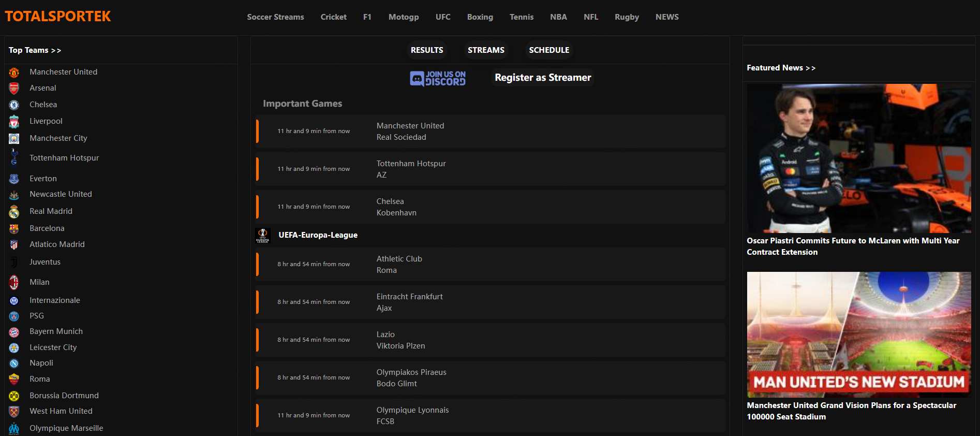Open the Oscar Piastri article thumbnail
The width and height of the screenshot is (980, 436).
coord(858,158)
